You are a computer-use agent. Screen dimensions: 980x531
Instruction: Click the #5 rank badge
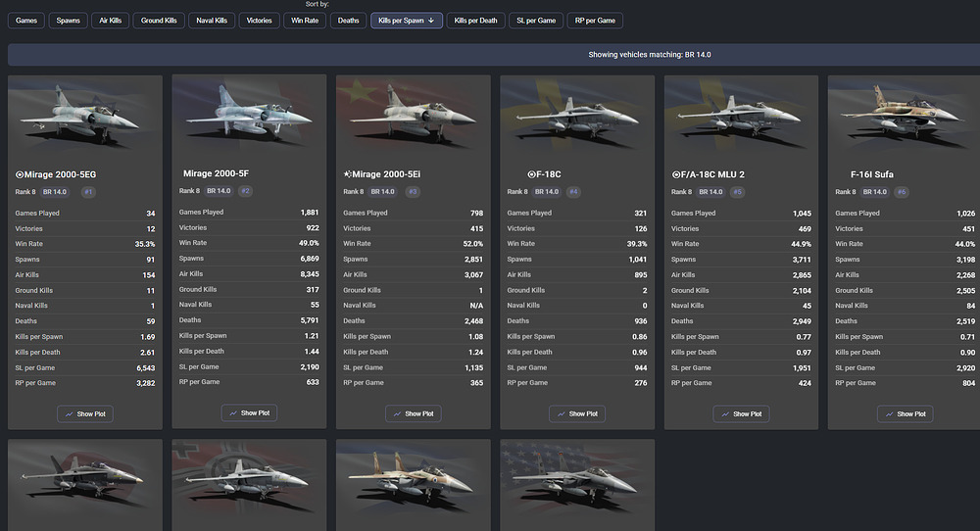[x=738, y=192]
